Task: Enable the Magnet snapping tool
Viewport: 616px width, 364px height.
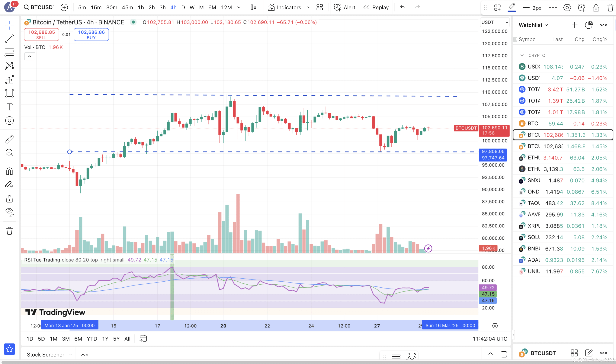Action: pyautogui.click(x=9, y=171)
